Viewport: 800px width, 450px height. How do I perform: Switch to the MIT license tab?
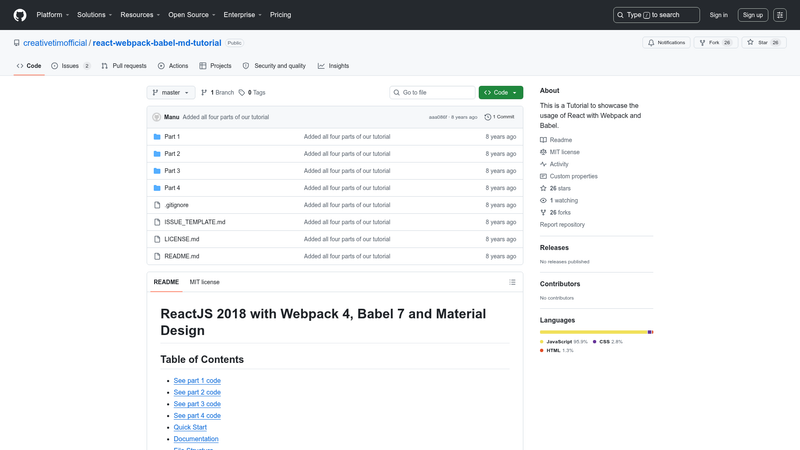click(x=205, y=282)
